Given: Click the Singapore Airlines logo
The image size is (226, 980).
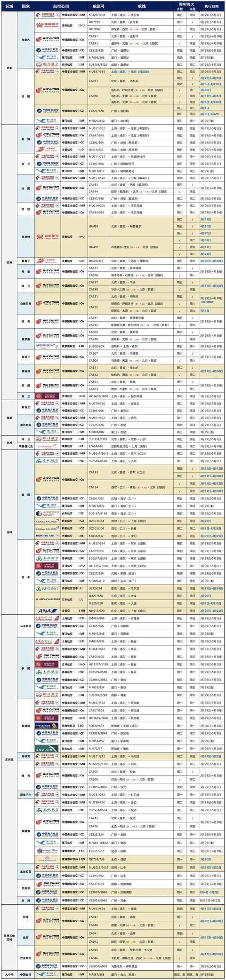Looking at the screenshot, I should click(x=47, y=726).
